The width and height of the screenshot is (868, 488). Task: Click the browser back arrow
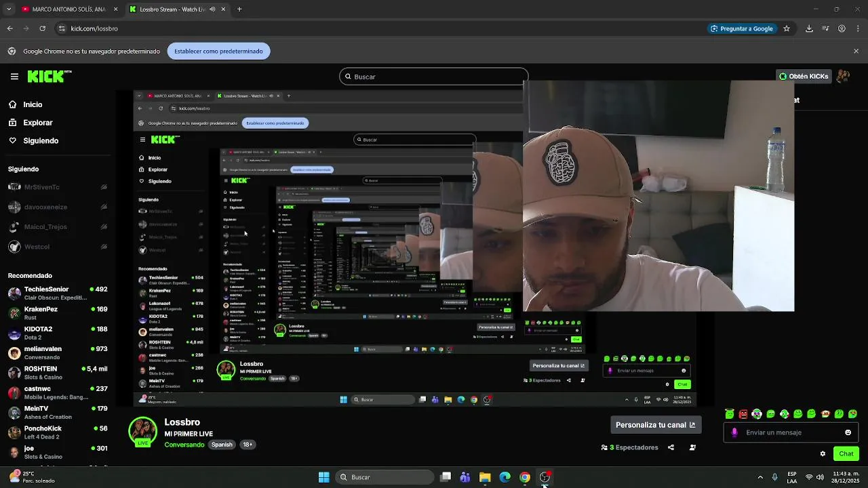point(9,28)
